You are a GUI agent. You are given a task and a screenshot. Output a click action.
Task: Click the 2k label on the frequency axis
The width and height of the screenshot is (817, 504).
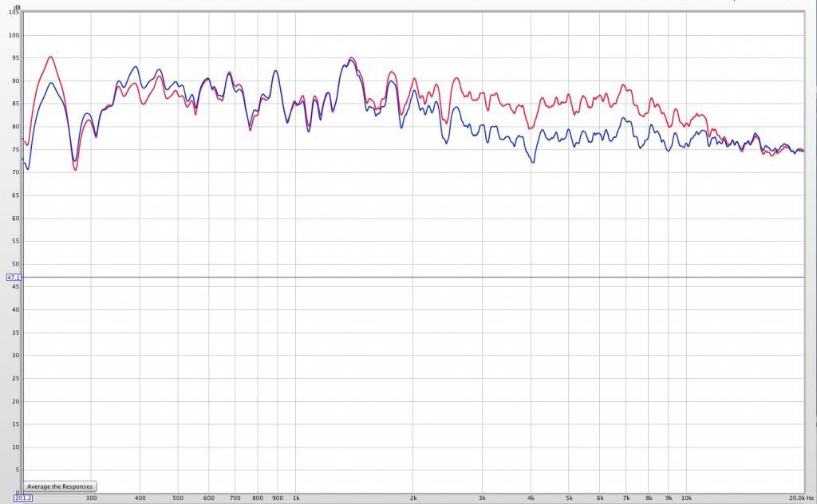tap(413, 498)
